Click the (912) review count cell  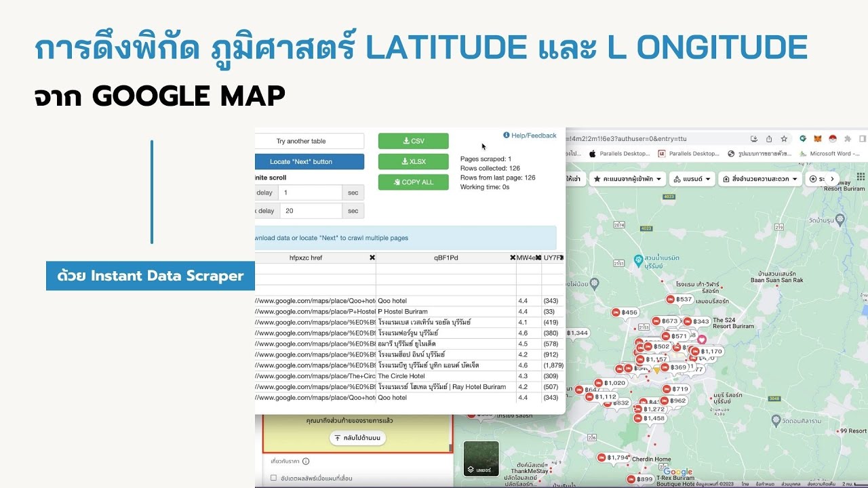pyautogui.click(x=552, y=354)
